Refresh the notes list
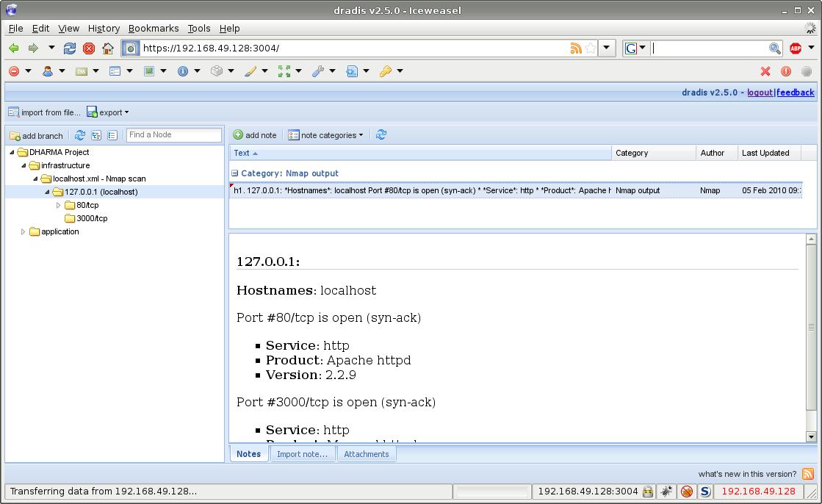The image size is (822, 504). [x=381, y=134]
